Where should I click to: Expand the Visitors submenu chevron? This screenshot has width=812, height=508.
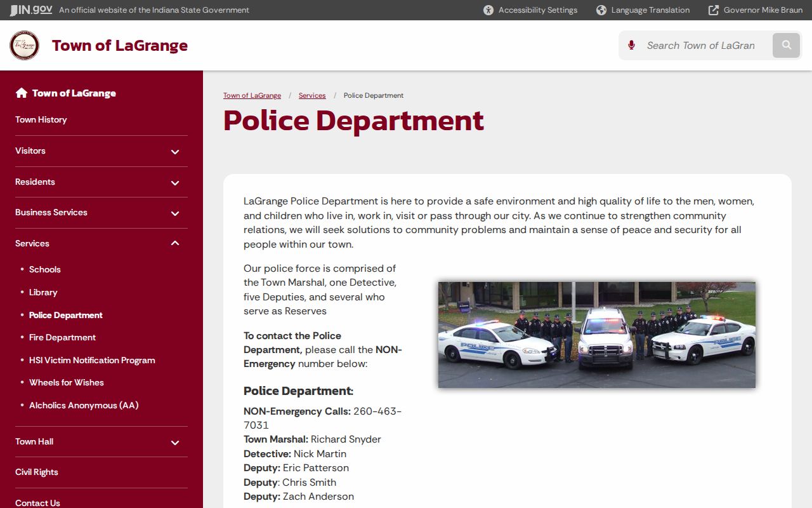click(175, 152)
